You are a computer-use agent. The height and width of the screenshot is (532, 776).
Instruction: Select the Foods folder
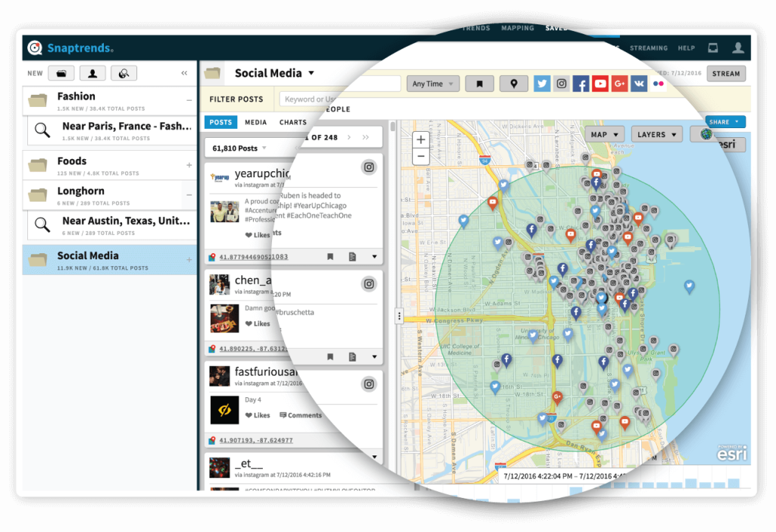click(109, 165)
